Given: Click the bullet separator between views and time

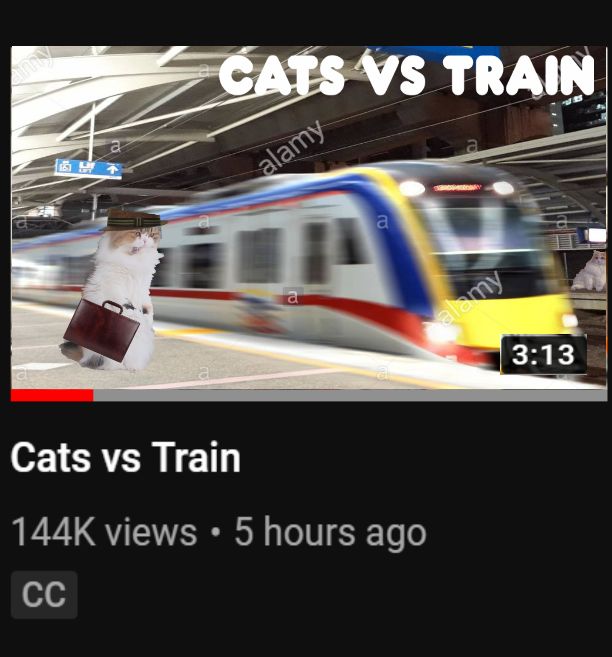Looking at the screenshot, I should coord(216,533).
